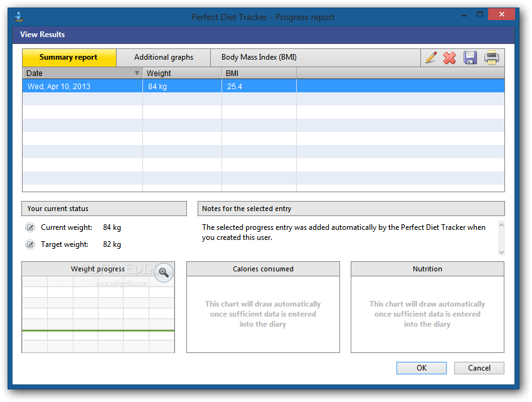This screenshot has width=532, height=402.
Task: Click the pencil edit entry icon
Action: click(431, 57)
